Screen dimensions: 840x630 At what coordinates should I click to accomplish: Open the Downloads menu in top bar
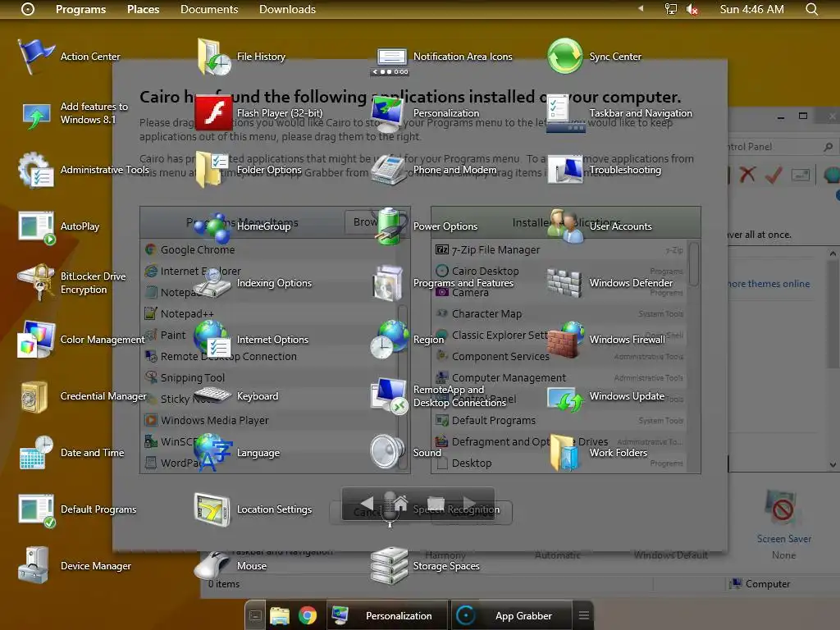[287, 9]
